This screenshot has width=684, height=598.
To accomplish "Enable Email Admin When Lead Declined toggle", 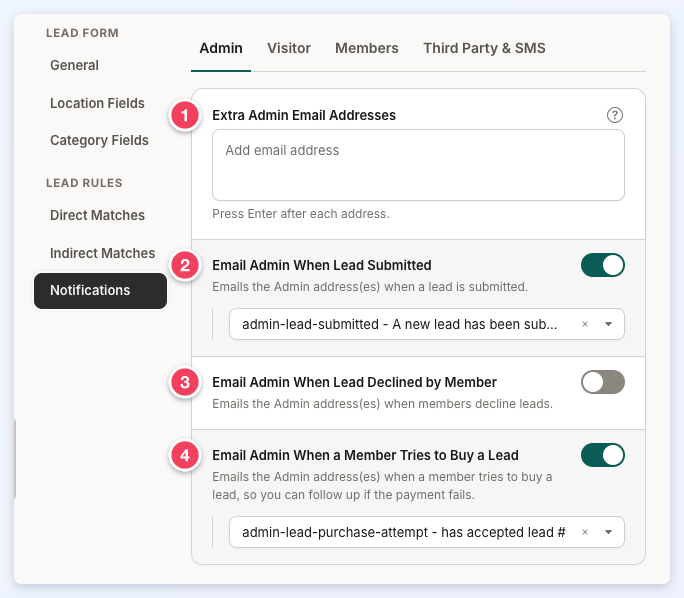I will point(602,382).
